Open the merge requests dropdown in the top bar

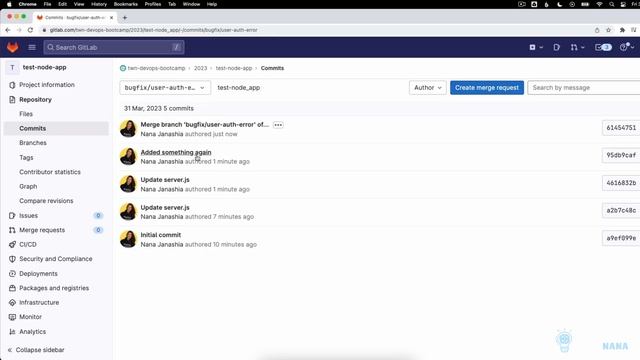click(577, 47)
